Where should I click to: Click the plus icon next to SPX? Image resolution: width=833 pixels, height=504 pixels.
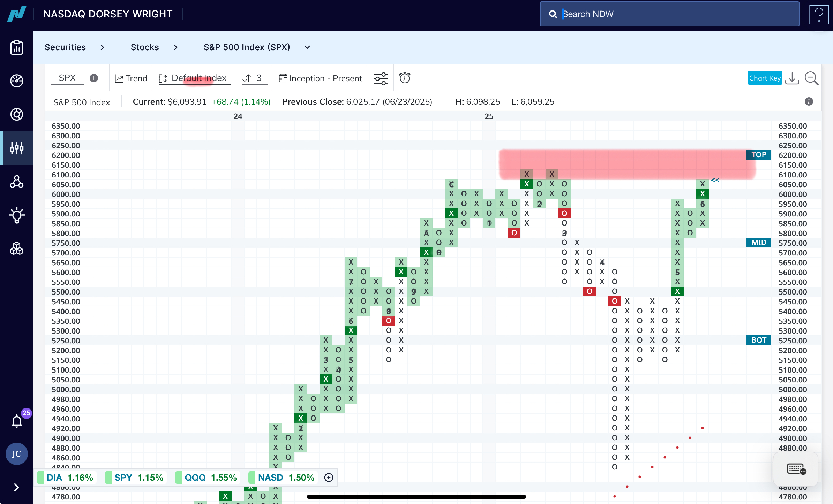(94, 78)
